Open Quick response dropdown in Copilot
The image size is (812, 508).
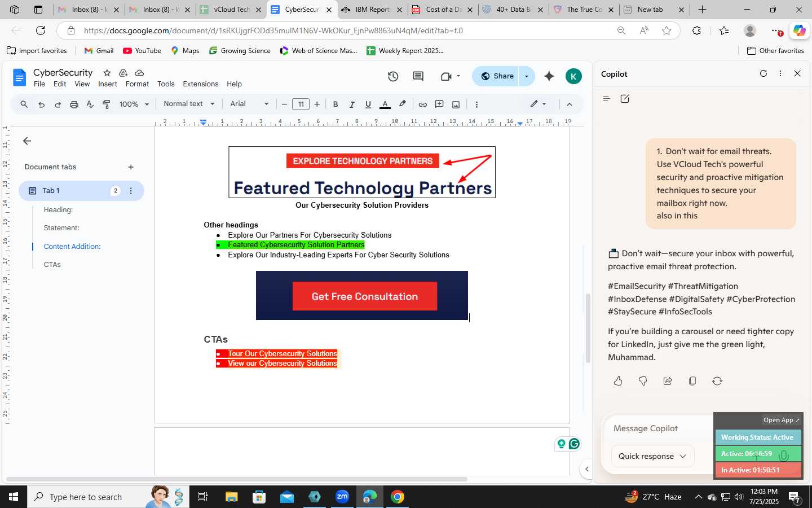pyautogui.click(x=652, y=456)
